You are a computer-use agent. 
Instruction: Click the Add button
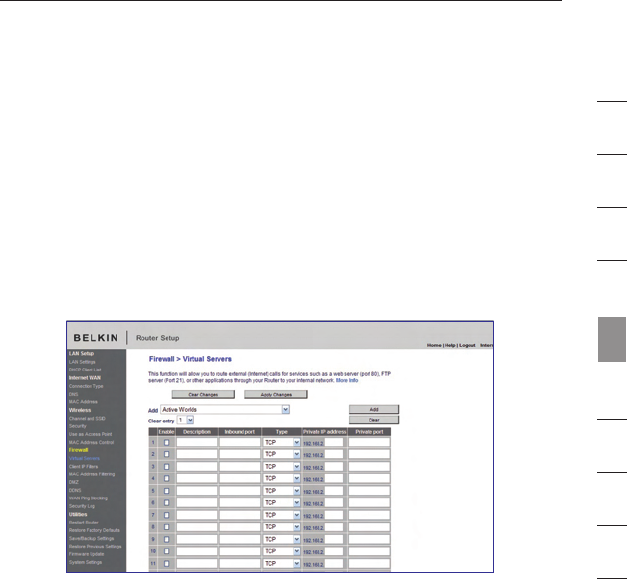(374, 409)
